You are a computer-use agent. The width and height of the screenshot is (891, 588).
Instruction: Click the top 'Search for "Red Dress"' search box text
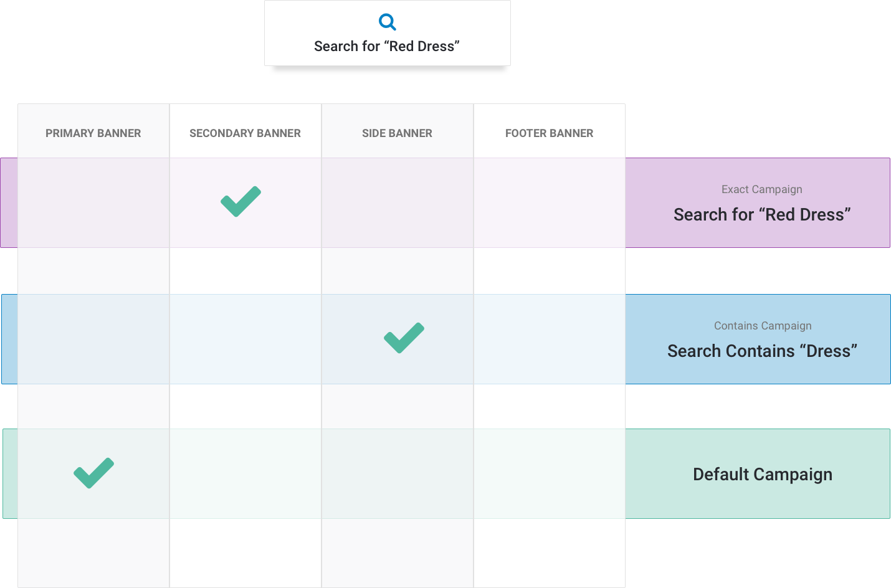[386, 47]
